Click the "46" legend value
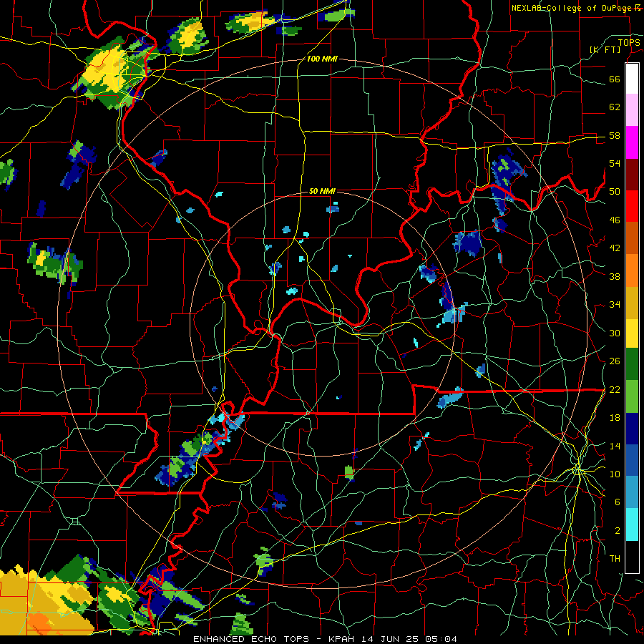Viewport: 644px width, 644px height. click(x=615, y=220)
